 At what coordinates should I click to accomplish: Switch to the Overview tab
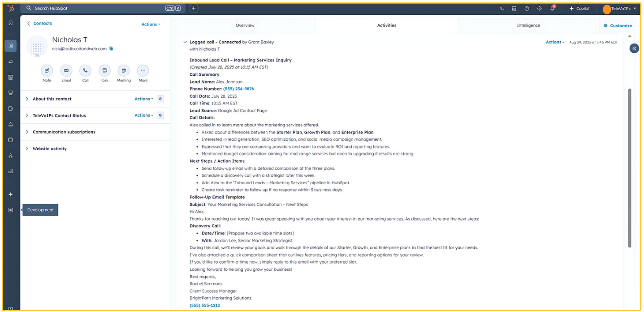[x=245, y=26]
